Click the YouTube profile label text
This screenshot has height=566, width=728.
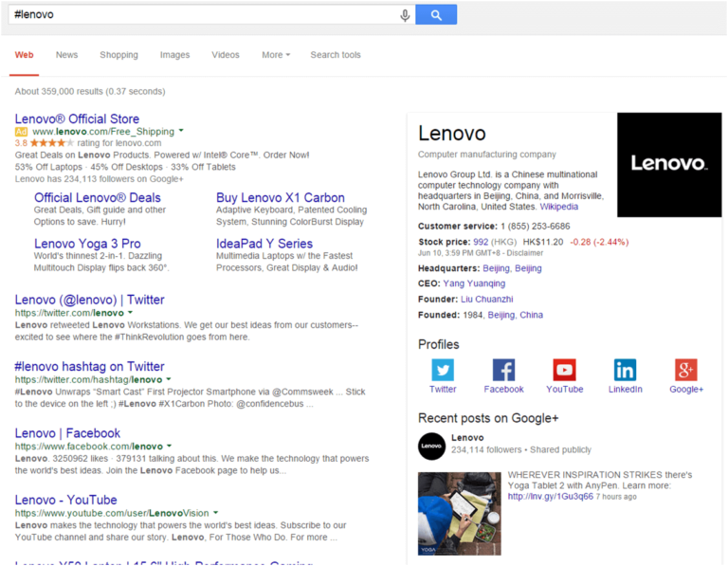pyautogui.click(x=565, y=390)
